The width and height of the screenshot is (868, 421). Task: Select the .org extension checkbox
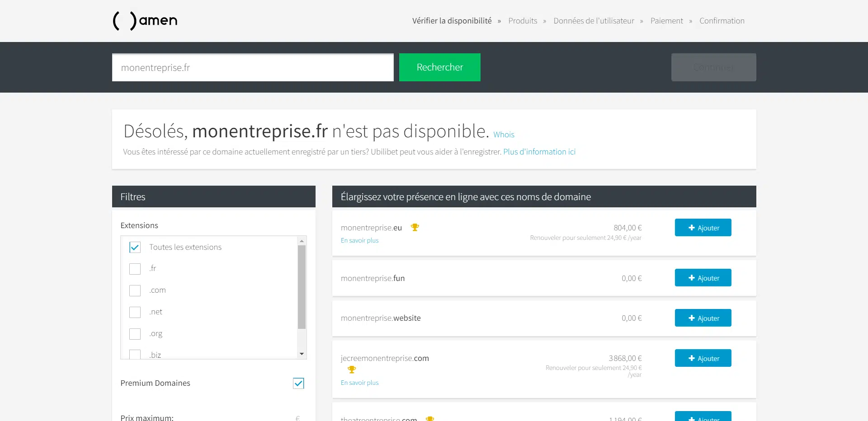pyautogui.click(x=135, y=334)
